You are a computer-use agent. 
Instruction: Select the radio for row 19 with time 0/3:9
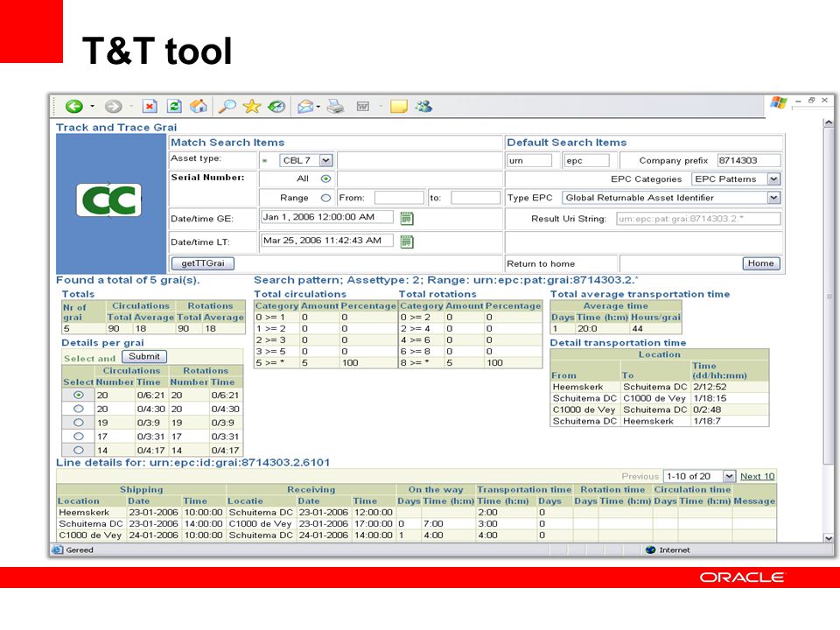click(x=78, y=423)
